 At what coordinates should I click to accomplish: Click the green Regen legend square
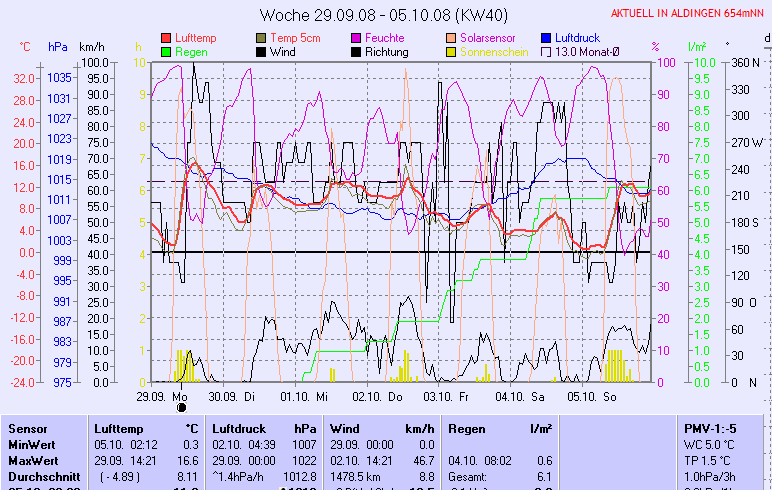click(x=167, y=52)
